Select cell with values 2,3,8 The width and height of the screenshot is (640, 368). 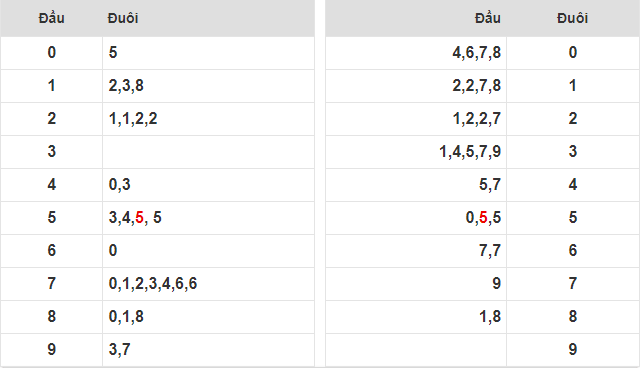(x=208, y=86)
